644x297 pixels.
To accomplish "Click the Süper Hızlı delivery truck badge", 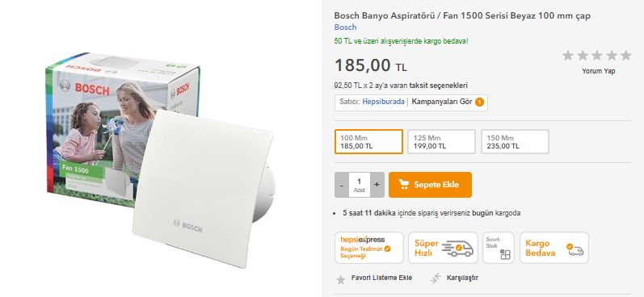I will [x=443, y=248].
